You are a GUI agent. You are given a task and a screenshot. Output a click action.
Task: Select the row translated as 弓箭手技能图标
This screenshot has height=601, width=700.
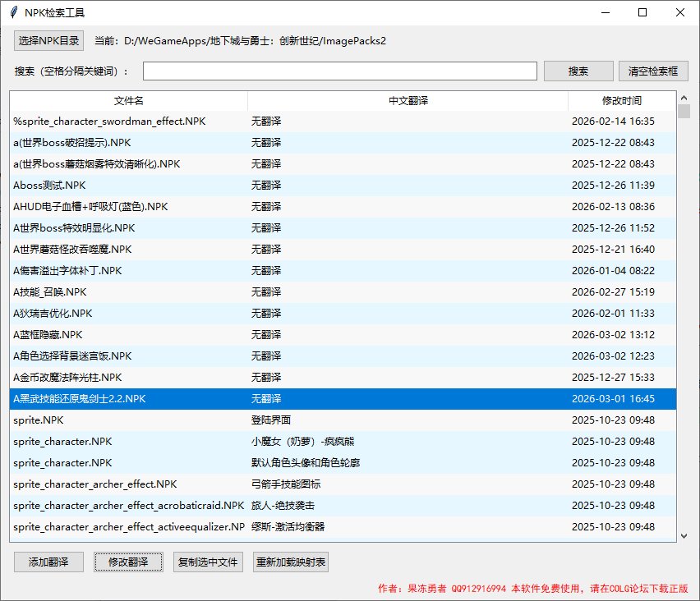pyautogui.click(x=329, y=484)
